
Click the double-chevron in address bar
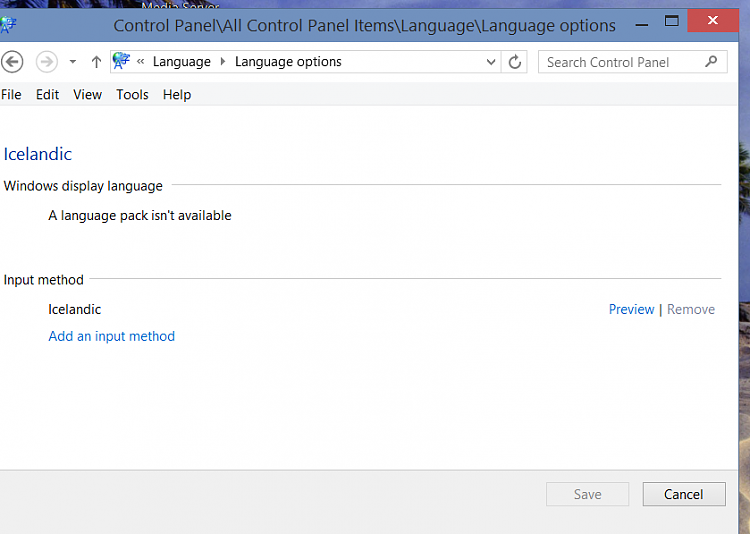click(141, 61)
